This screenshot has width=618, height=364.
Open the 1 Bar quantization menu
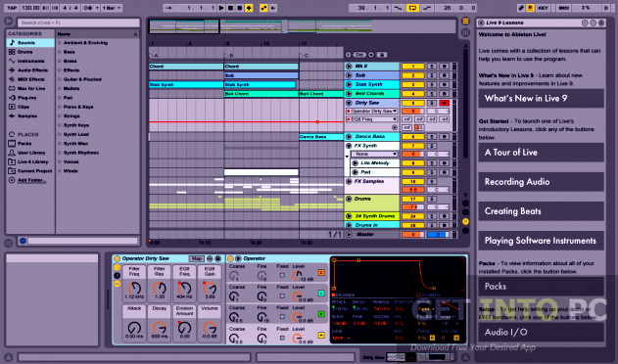112,8
